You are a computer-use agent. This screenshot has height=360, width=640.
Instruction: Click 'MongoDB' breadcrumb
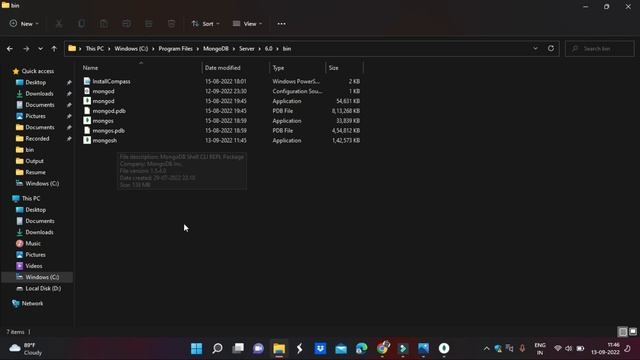[216, 49]
